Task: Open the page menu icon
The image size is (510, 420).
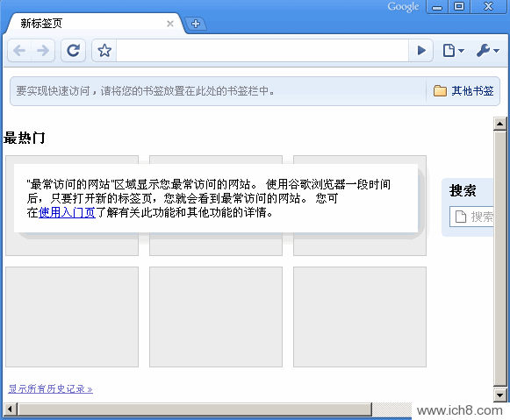Action: point(453,50)
